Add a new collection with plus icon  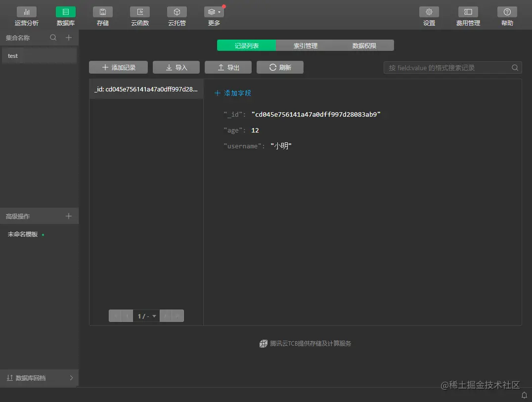[x=69, y=38]
